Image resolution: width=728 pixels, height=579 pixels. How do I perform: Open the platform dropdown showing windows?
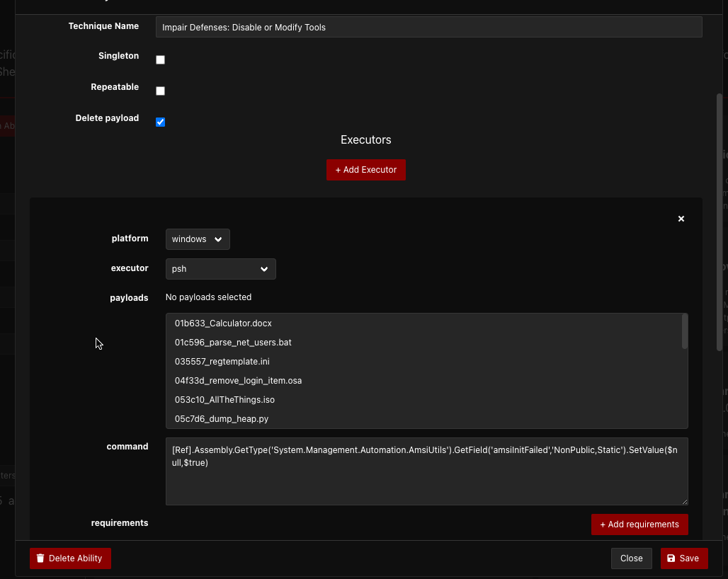pyautogui.click(x=198, y=239)
